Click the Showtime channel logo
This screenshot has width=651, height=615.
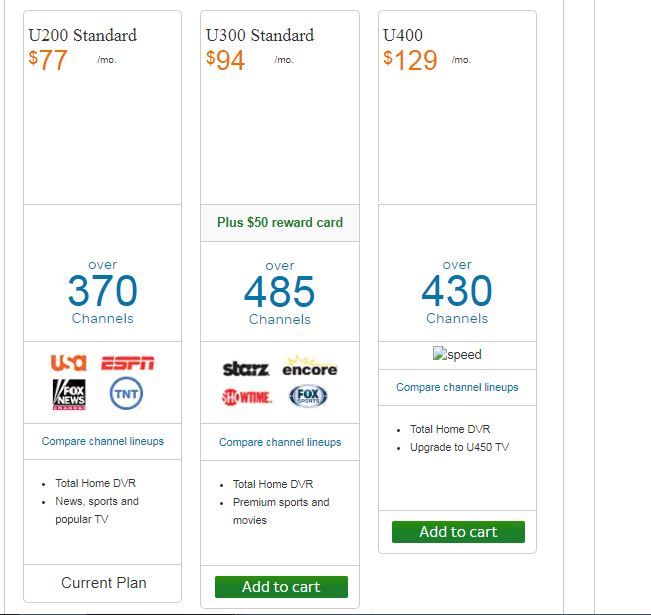coord(246,397)
